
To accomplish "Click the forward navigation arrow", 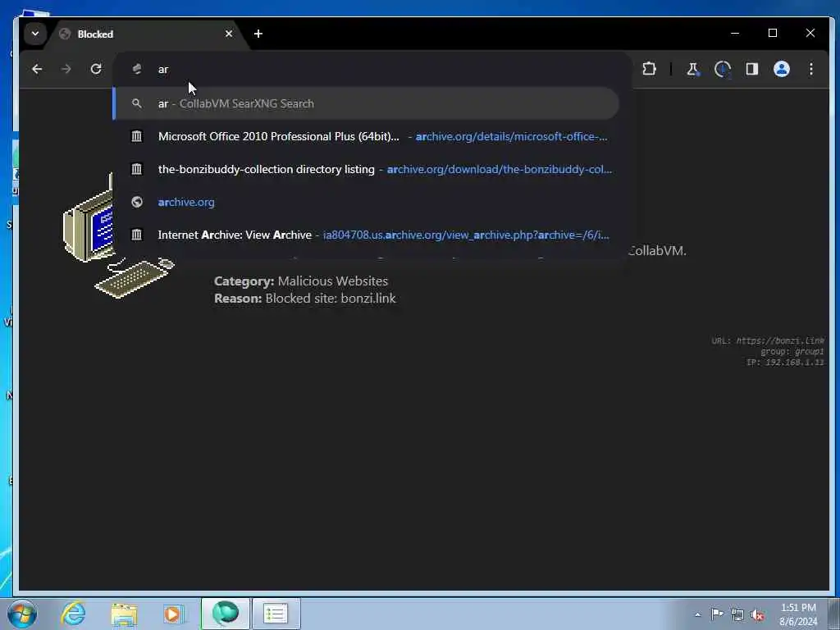I will tap(66, 69).
